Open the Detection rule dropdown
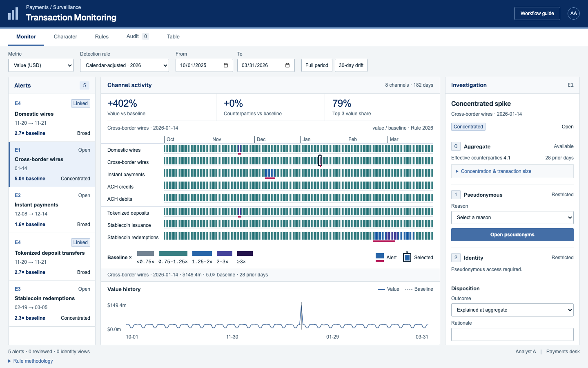Screen dimensions: 588x368 (x=125, y=65)
